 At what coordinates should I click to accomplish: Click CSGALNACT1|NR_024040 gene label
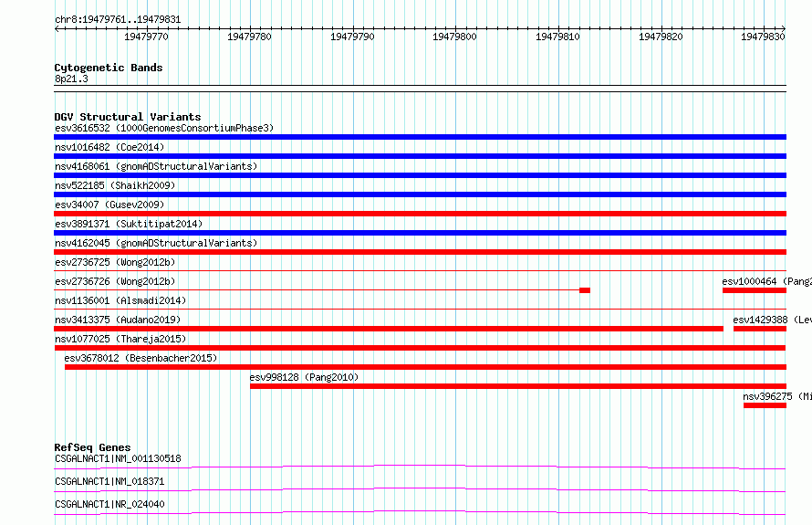click(x=109, y=504)
